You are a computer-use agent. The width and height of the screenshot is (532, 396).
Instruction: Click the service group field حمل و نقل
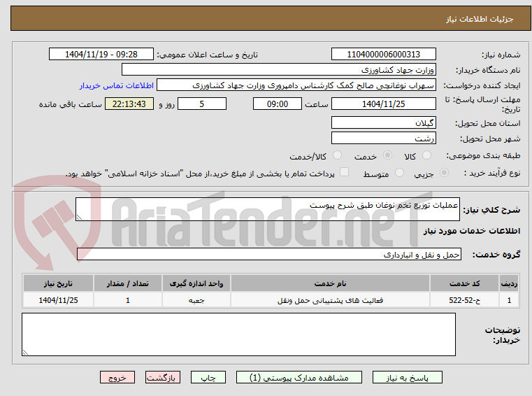point(269,255)
